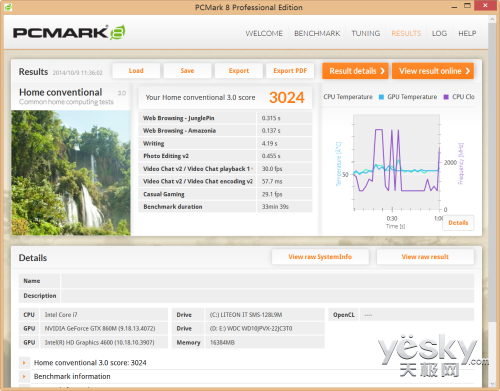500x391 pixels.
Task: Click the PCMark app icon in title bar
Action: [8, 7]
